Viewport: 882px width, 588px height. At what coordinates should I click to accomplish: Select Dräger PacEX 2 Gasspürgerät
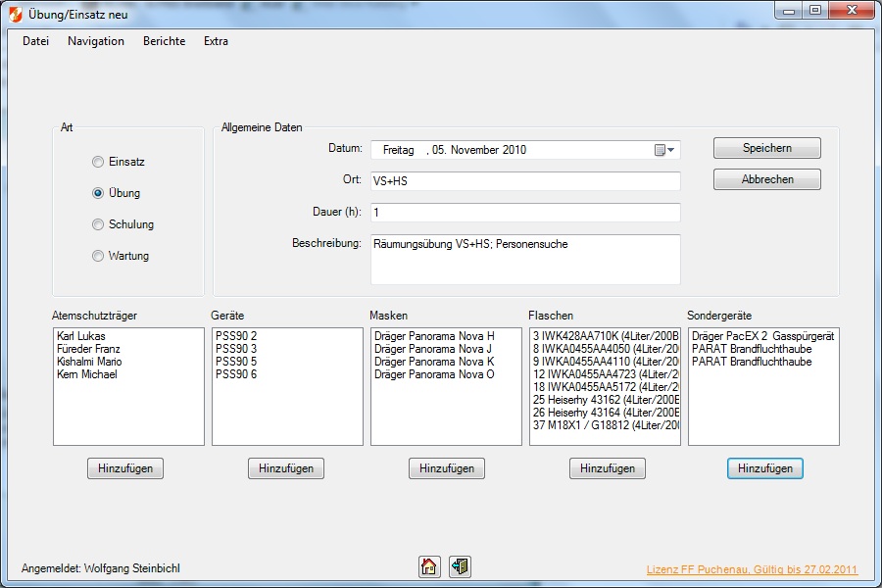click(x=762, y=336)
